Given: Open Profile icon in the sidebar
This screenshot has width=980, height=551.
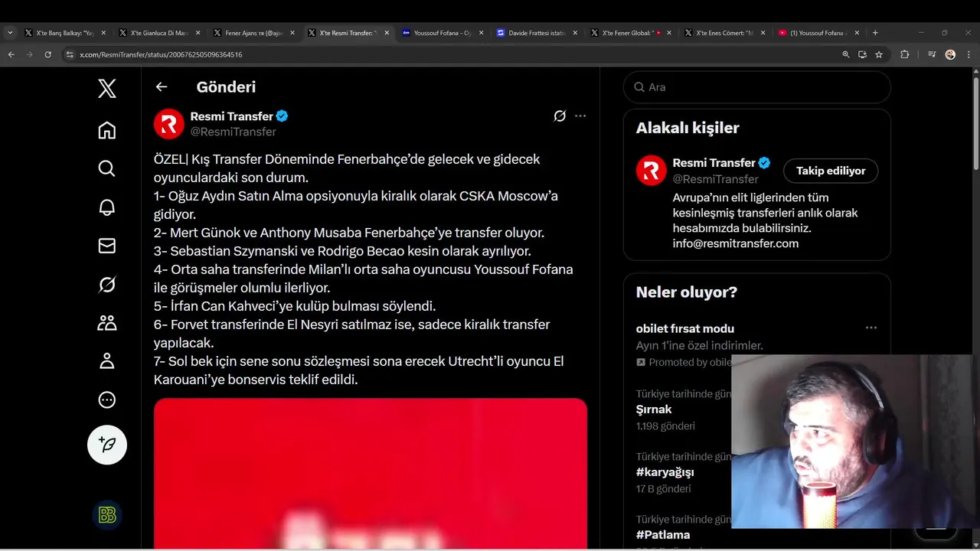Looking at the screenshot, I should coord(107,361).
